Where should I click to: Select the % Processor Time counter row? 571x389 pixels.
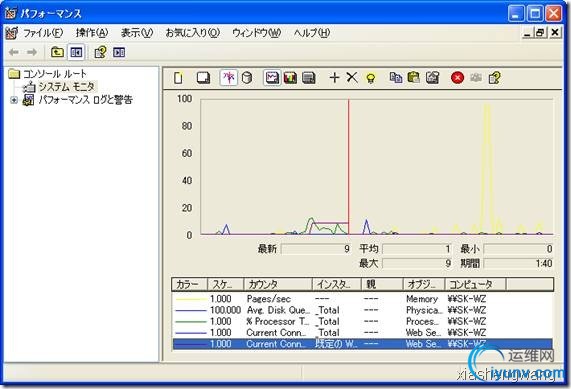point(362,321)
